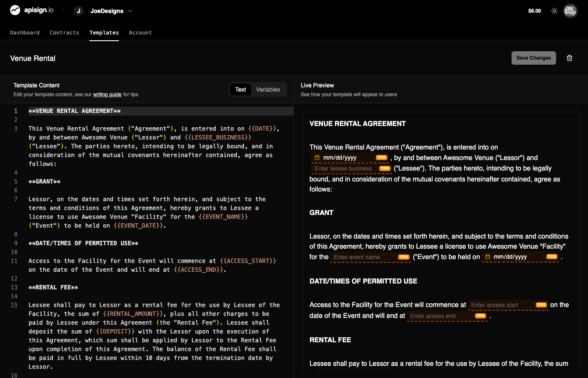Open the Account tab
Screen dimensions: 588x378
click(x=140, y=33)
